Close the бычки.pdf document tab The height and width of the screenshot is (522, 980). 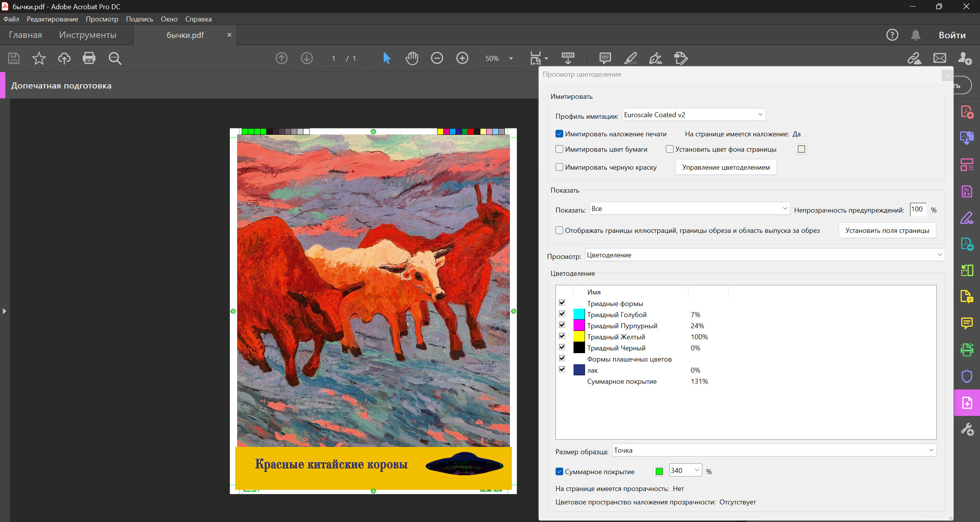tap(229, 35)
